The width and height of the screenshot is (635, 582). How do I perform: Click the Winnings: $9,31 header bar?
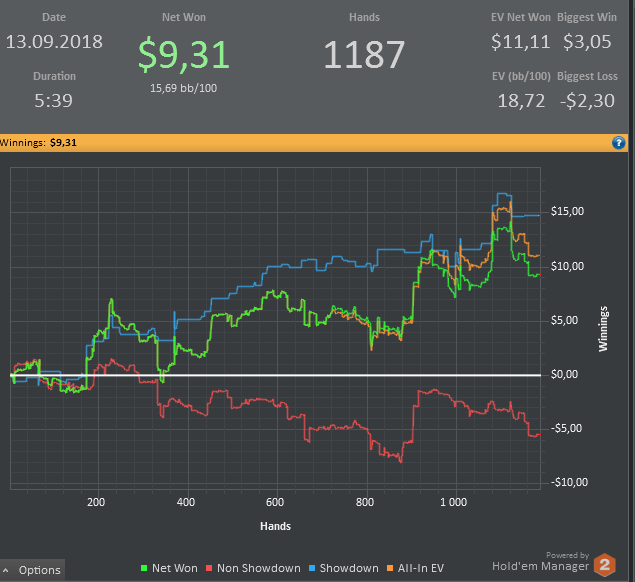314,143
